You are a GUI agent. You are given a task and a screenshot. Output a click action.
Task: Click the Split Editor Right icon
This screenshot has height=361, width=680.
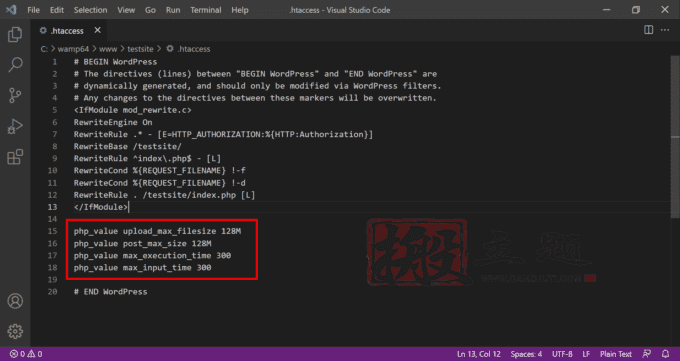pos(648,30)
